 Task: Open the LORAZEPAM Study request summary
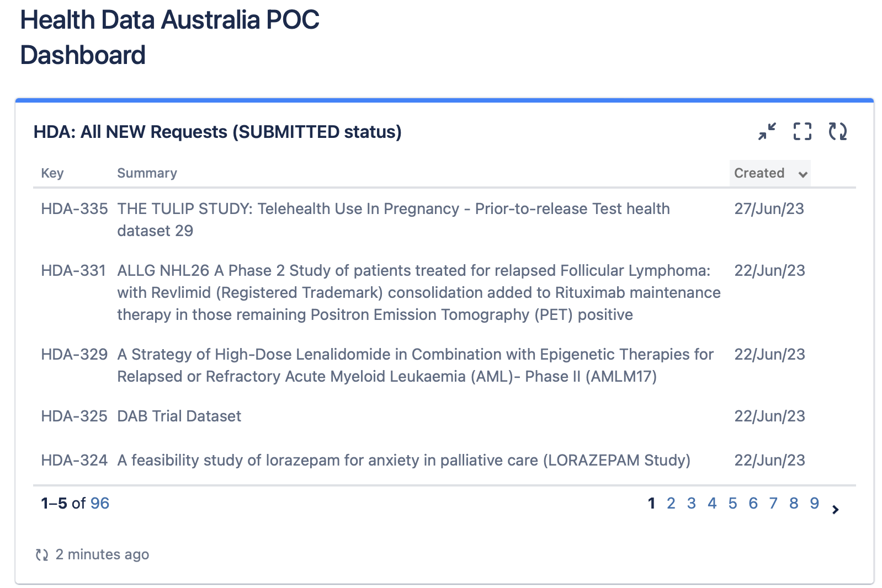pos(403,461)
